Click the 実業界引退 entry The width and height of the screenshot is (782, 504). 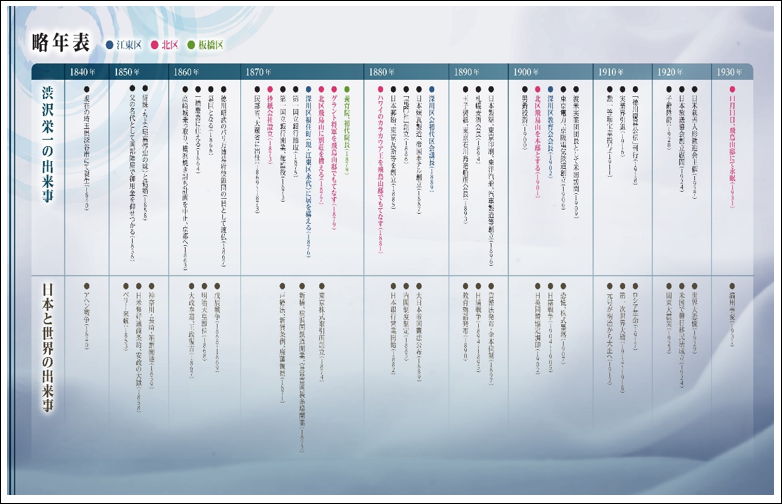coord(622,122)
